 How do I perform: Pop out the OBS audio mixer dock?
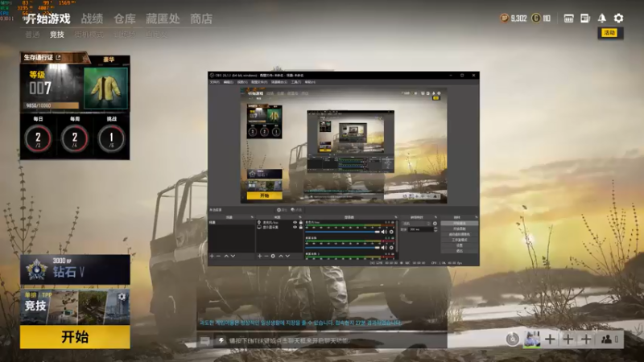pyautogui.click(x=395, y=217)
